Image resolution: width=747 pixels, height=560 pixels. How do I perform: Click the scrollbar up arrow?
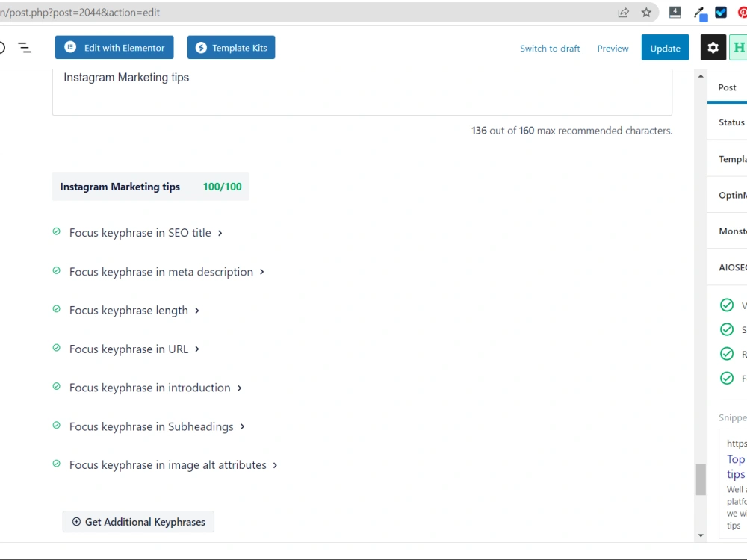coord(701,76)
